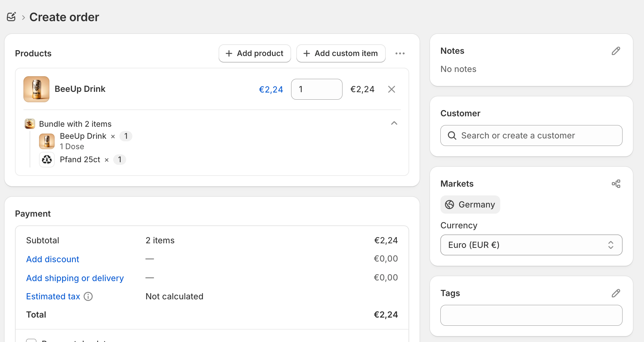Click the Pfand 25ct recycle icon
This screenshot has height=342, width=644.
(x=47, y=160)
